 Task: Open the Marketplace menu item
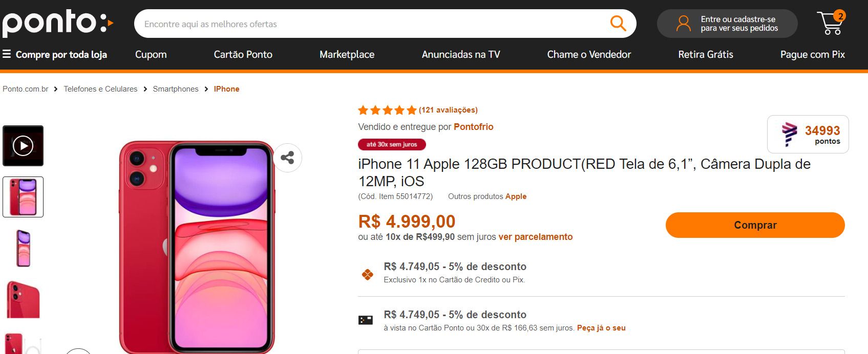(347, 54)
